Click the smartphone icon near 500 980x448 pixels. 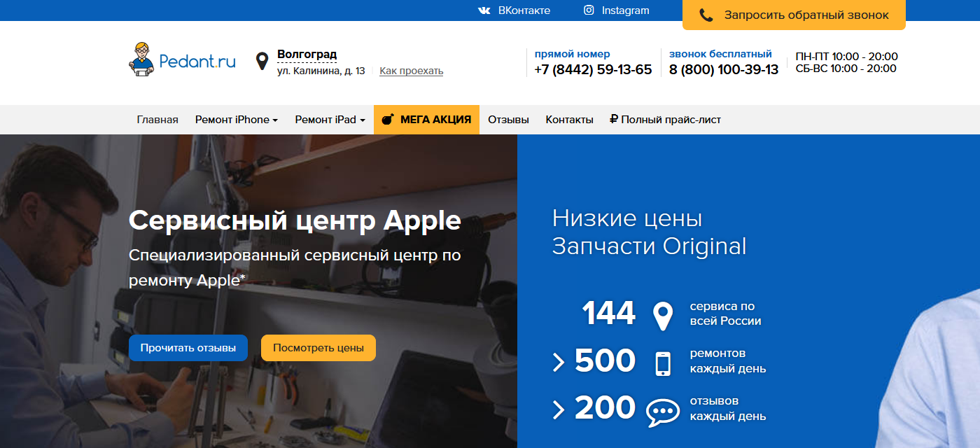click(x=662, y=364)
